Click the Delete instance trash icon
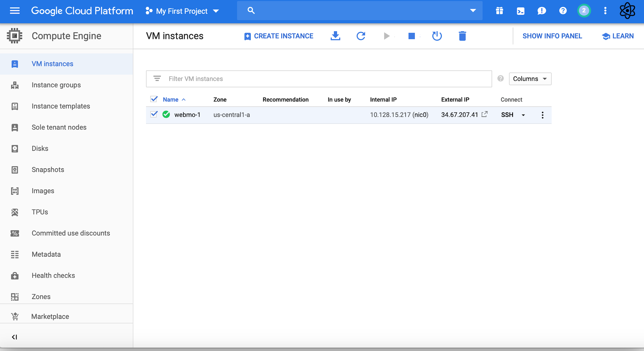The width and height of the screenshot is (644, 351). click(462, 36)
